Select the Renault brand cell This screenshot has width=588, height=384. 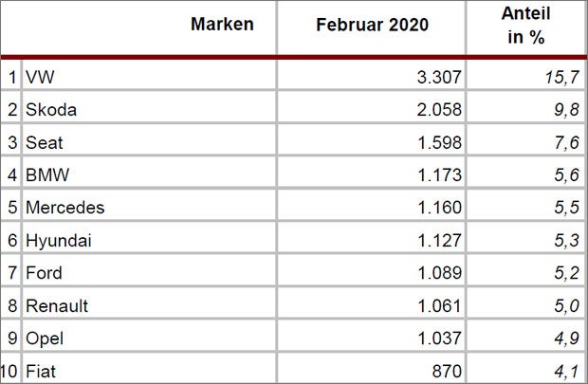pyautogui.click(x=57, y=306)
